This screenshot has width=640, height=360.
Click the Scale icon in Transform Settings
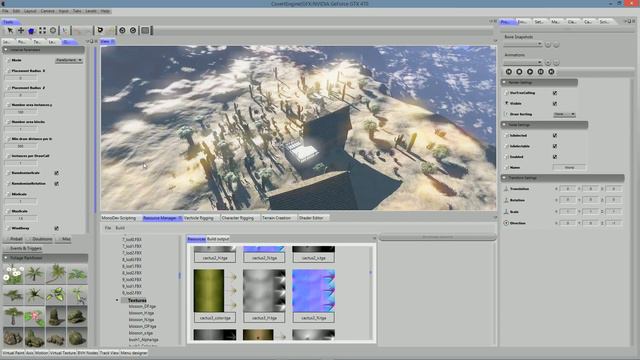[x=506, y=212]
